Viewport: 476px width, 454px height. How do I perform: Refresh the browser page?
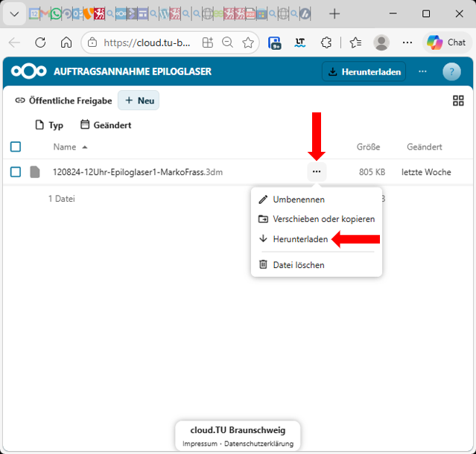coord(40,42)
